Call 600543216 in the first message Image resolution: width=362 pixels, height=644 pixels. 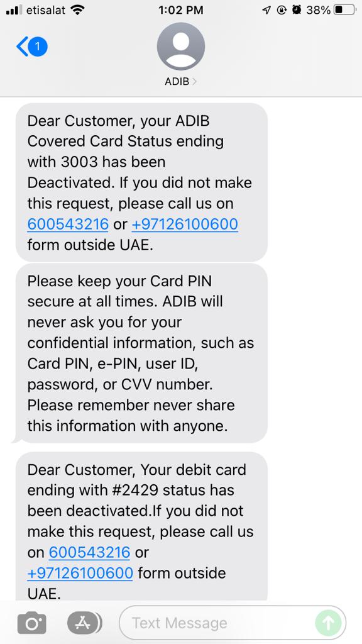[68, 225]
